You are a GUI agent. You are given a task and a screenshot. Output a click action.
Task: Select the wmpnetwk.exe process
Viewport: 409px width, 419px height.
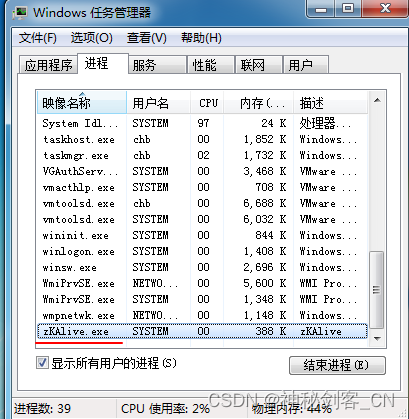coord(202,315)
